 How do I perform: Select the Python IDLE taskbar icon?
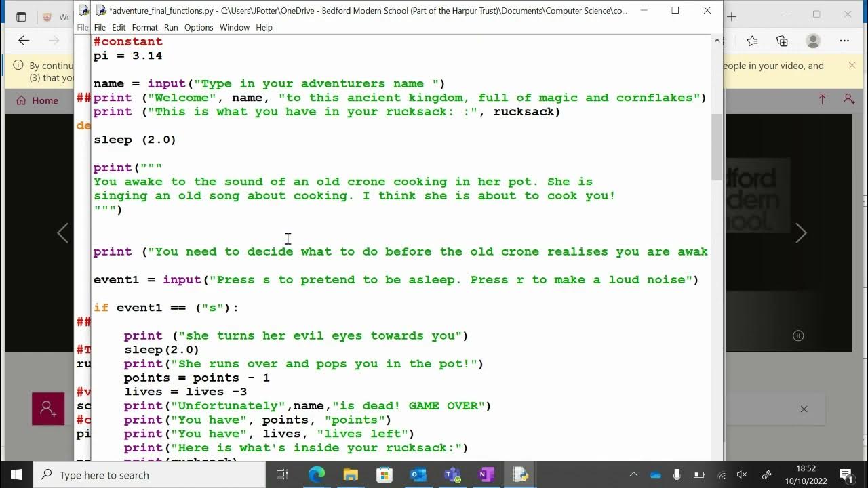pyautogui.click(x=520, y=474)
